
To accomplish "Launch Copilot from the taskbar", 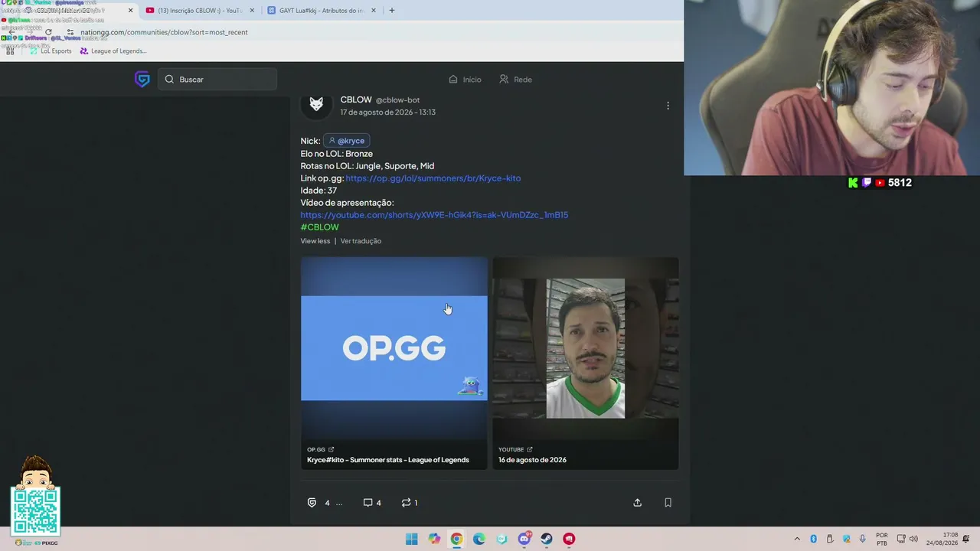I will tap(434, 539).
